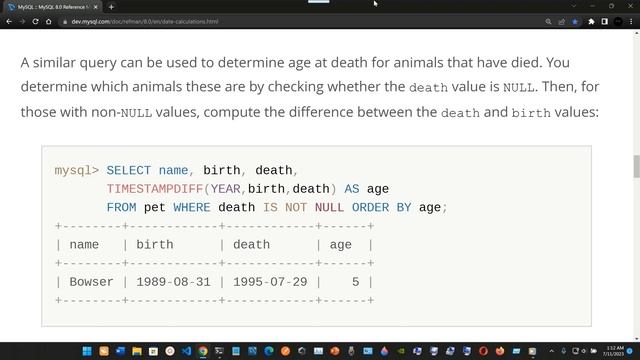The width and height of the screenshot is (640, 360).
Task: Open the Chrome profile avatar
Action: [618, 22]
